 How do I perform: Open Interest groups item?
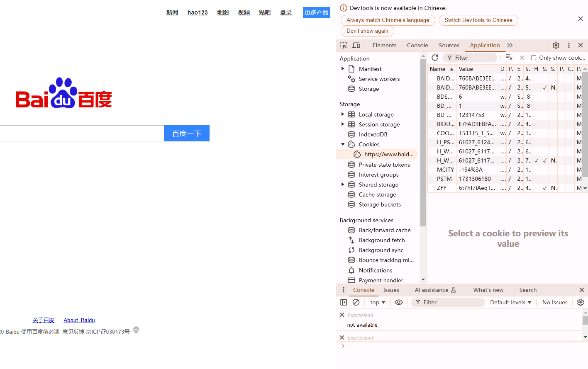(x=378, y=175)
